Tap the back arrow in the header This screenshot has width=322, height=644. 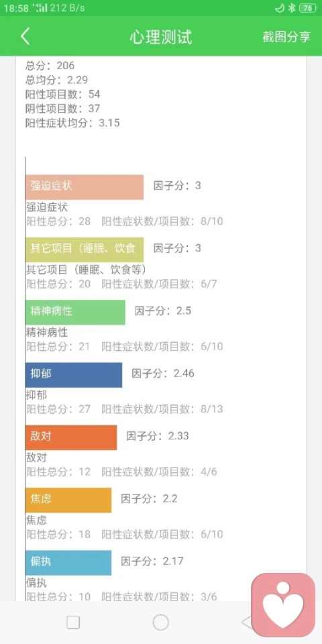(25, 36)
